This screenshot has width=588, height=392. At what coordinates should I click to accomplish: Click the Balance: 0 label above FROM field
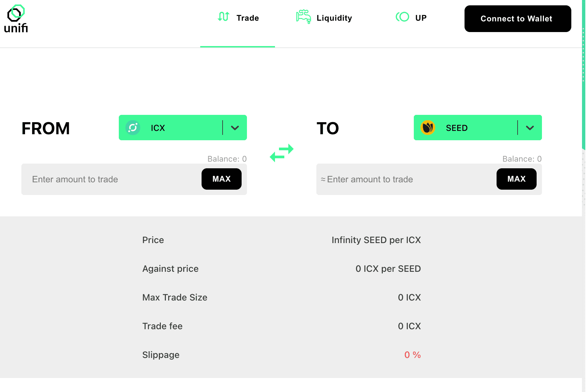pyautogui.click(x=227, y=159)
